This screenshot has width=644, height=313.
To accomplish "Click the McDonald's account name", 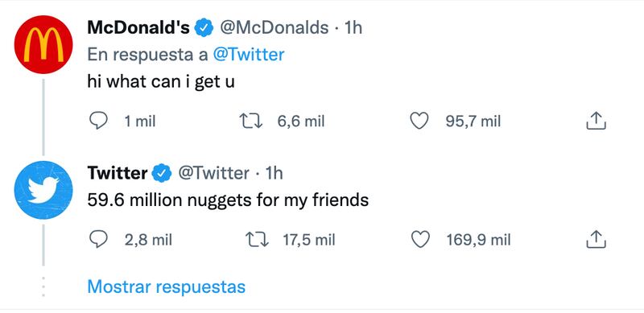I will (x=138, y=28).
